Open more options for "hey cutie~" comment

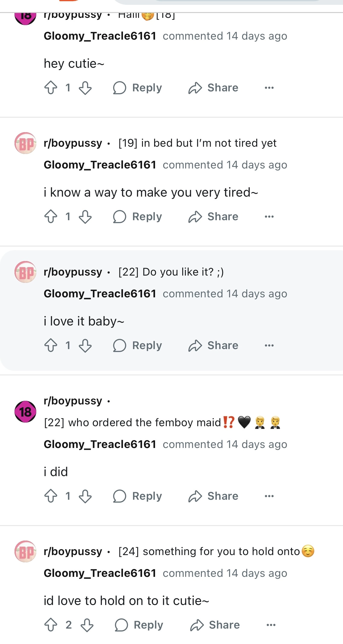269,88
